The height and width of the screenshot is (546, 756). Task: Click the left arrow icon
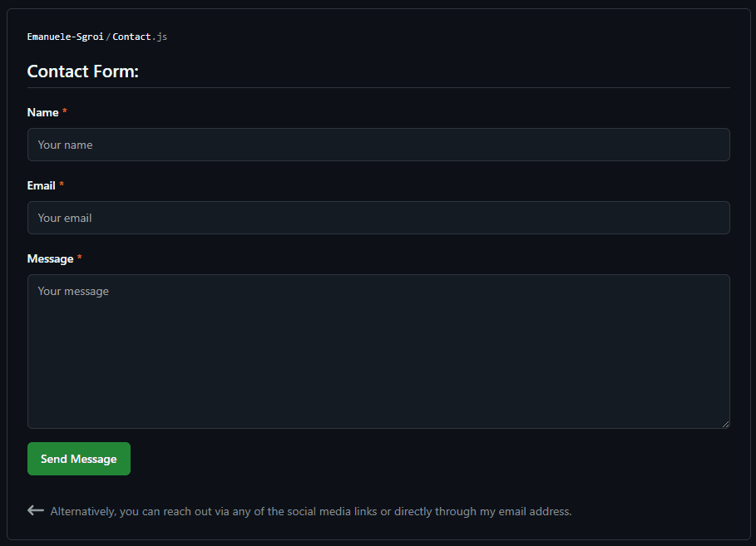[x=36, y=510]
